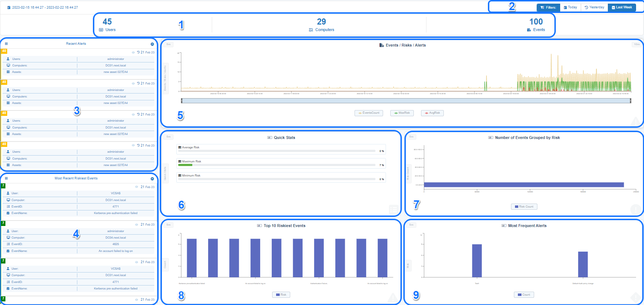Image resolution: width=644 pixels, height=305 pixels.
Task: Click the right handle of the chart range slider
Action: point(631,101)
